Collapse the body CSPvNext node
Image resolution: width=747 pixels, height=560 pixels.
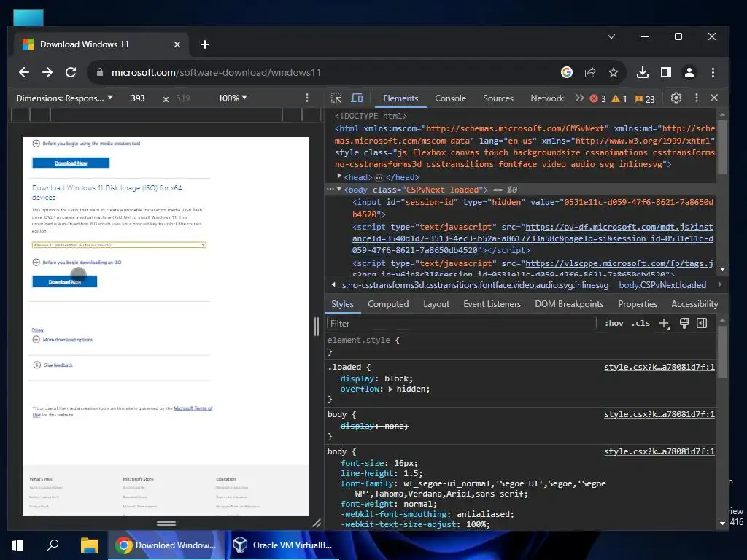click(x=339, y=189)
